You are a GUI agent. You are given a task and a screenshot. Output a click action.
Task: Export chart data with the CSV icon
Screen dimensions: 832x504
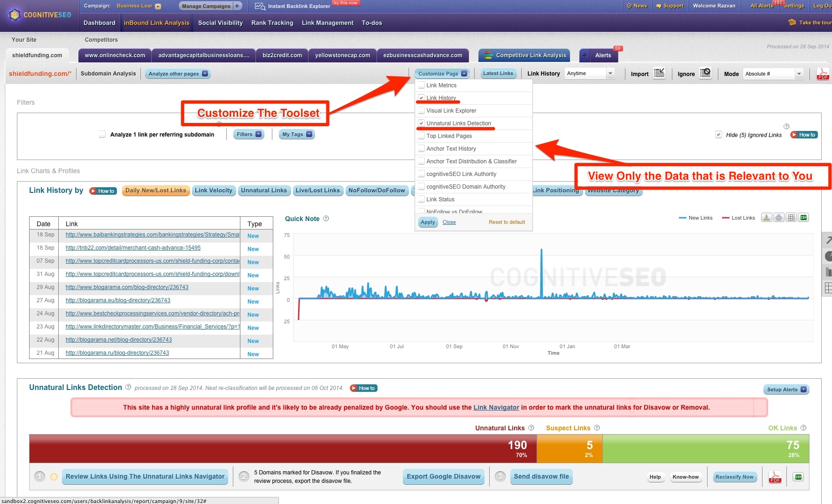pyautogui.click(x=803, y=217)
